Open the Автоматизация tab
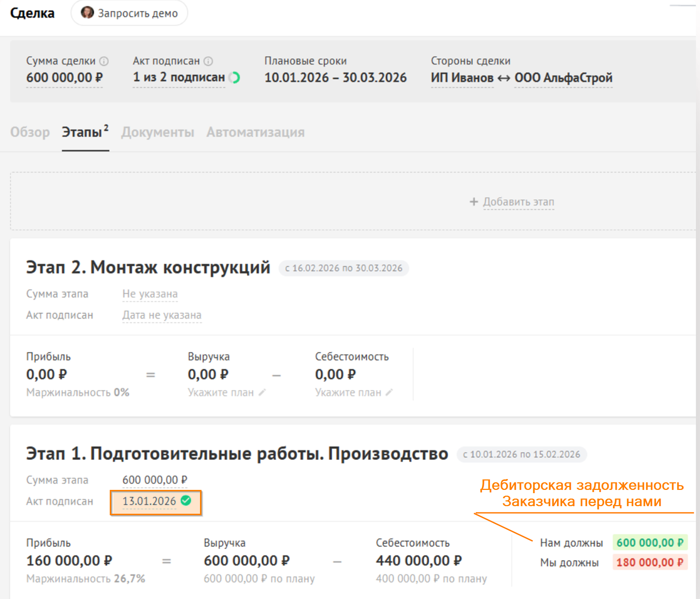 pos(256,132)
